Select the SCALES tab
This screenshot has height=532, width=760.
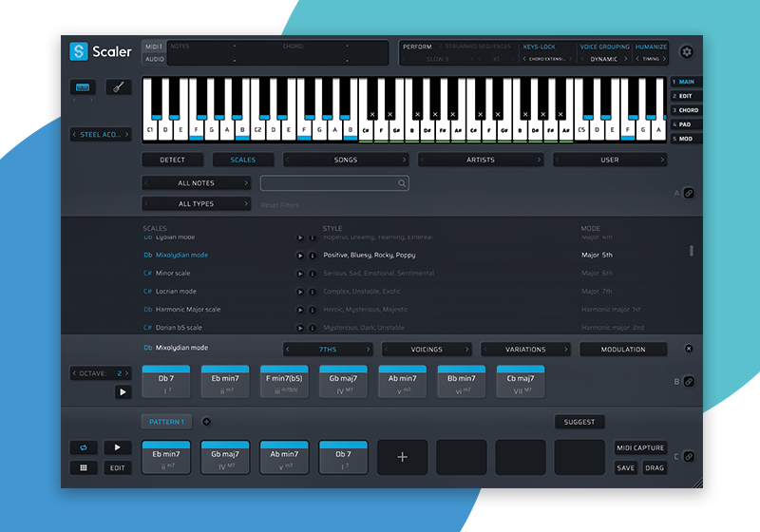243,160
